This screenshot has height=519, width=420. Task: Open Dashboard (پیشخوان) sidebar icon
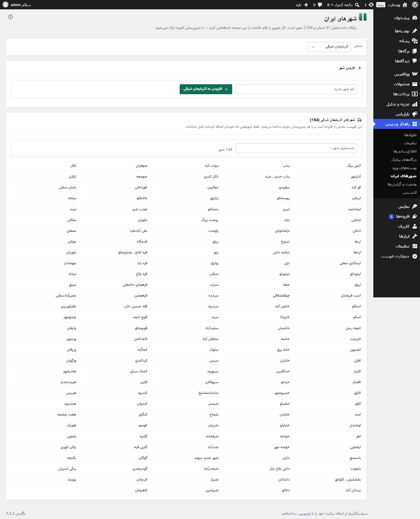pos(415,18)
